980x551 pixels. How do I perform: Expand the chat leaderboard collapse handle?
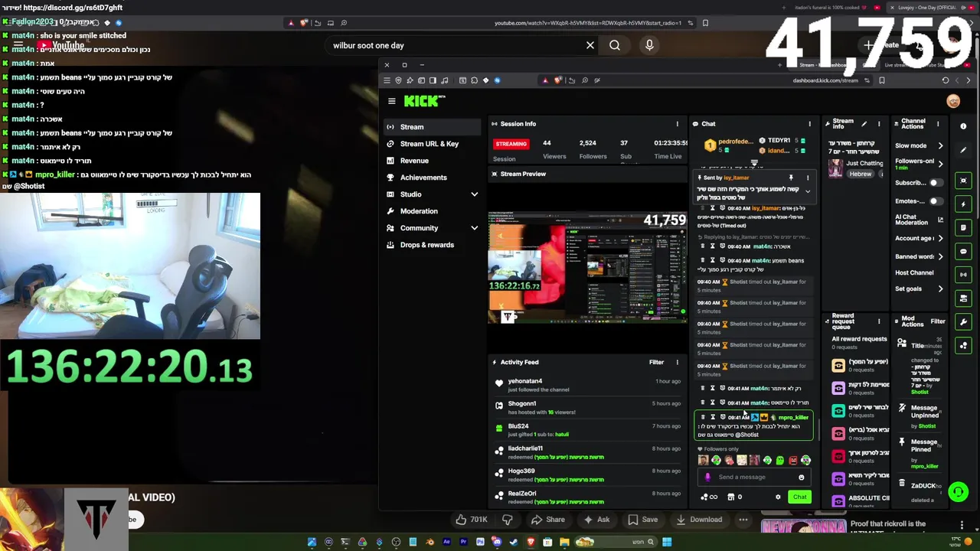[x=754, y=163]
